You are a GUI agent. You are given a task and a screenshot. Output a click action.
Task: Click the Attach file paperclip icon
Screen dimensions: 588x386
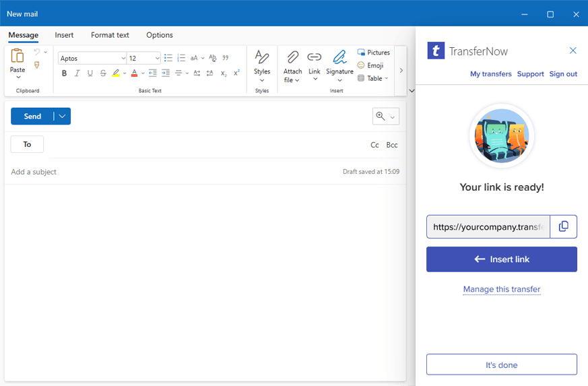click(292, 57)
